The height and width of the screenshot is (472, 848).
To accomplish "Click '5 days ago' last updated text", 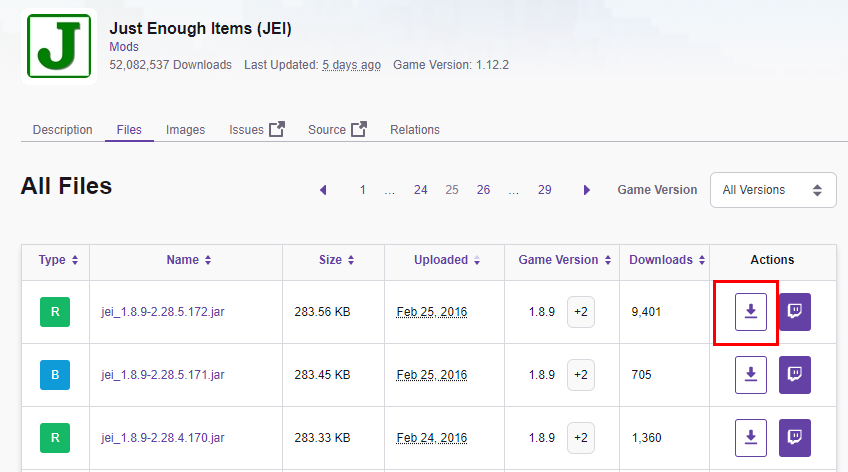I will click(352, 65).
